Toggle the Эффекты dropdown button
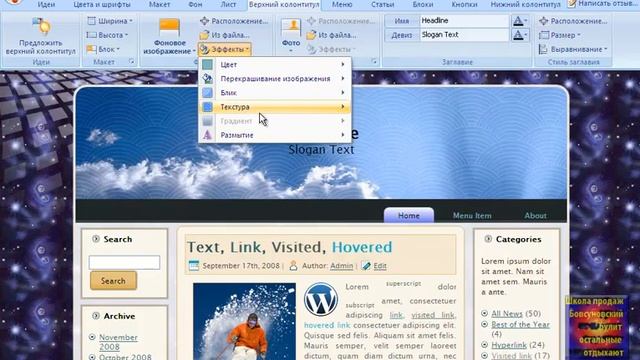 [224, 49]
